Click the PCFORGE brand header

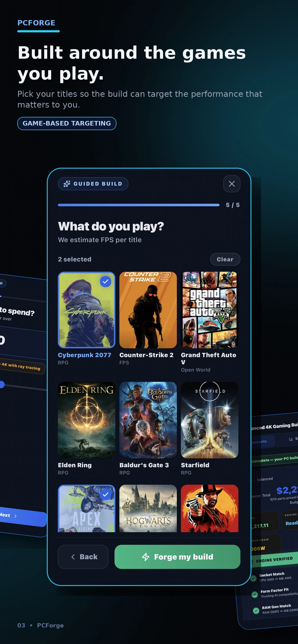36,23
